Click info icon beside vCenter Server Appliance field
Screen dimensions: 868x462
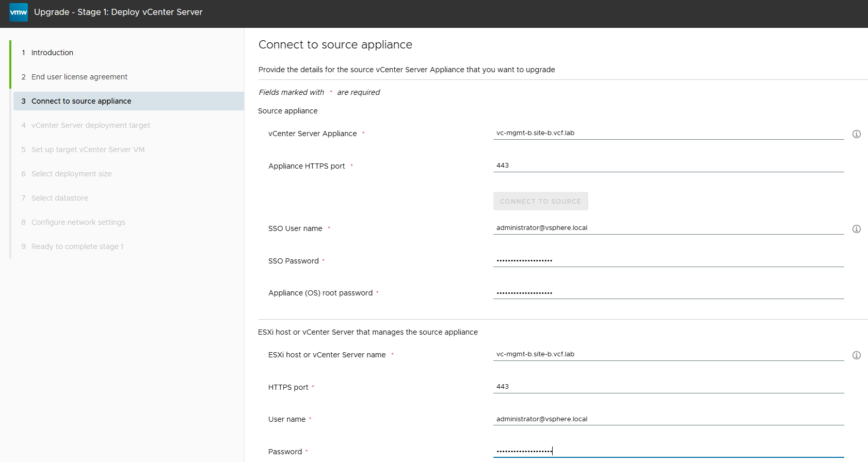point(856,134)
